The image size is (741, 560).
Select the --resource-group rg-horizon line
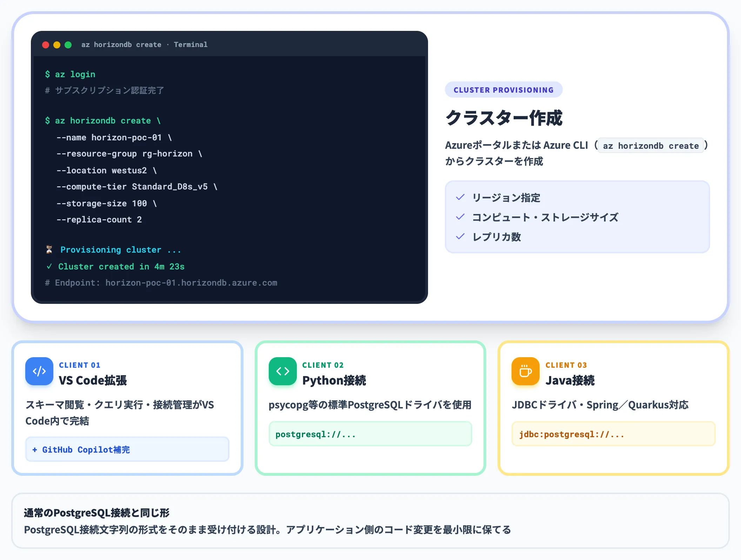click(129, 153)
